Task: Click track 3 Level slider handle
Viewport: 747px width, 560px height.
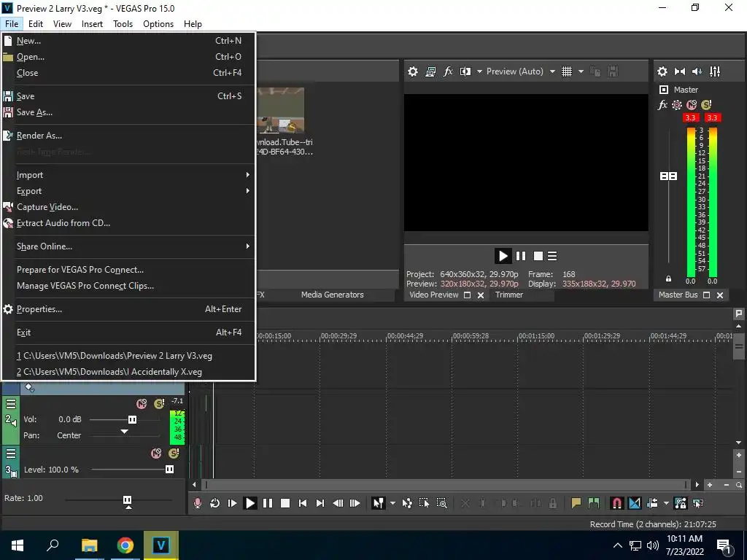Action: tap(169, 470)
